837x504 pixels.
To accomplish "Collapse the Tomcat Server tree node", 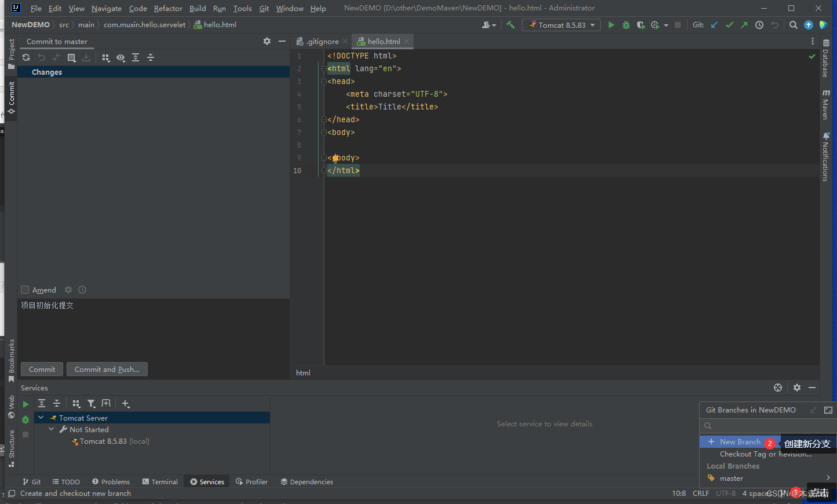I will tap(41, 418).
